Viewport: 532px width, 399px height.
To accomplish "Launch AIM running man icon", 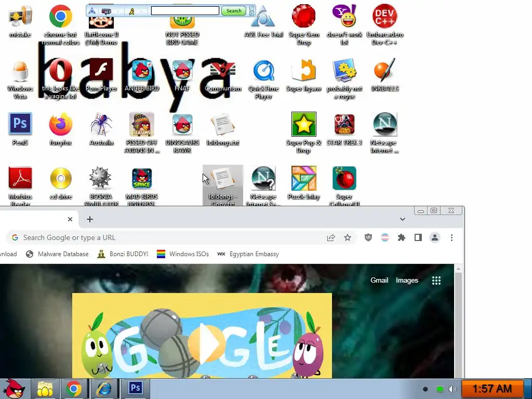I will (x=131, y=11).
